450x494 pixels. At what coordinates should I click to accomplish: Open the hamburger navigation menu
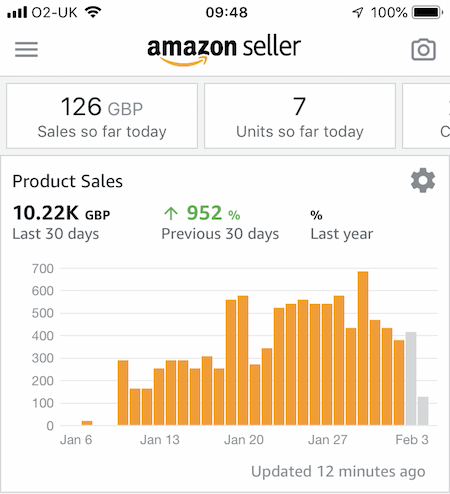coord(26,49)
